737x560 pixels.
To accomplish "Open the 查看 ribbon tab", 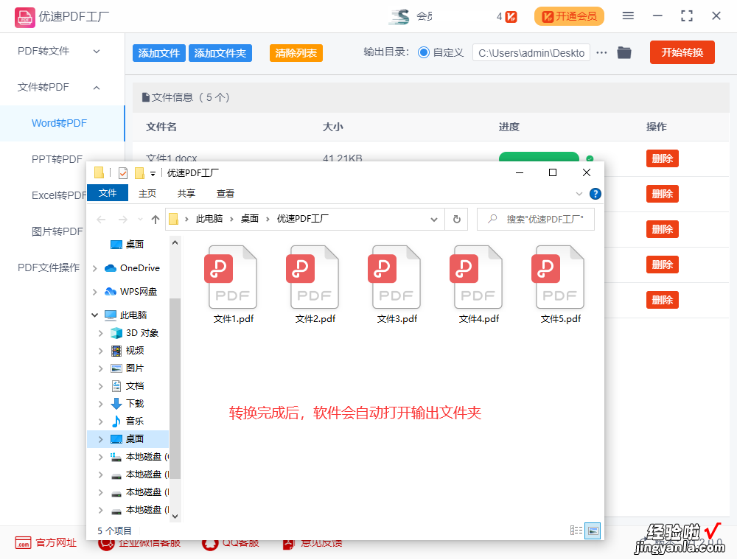I will pyautogui.click(x=225, y=193).
